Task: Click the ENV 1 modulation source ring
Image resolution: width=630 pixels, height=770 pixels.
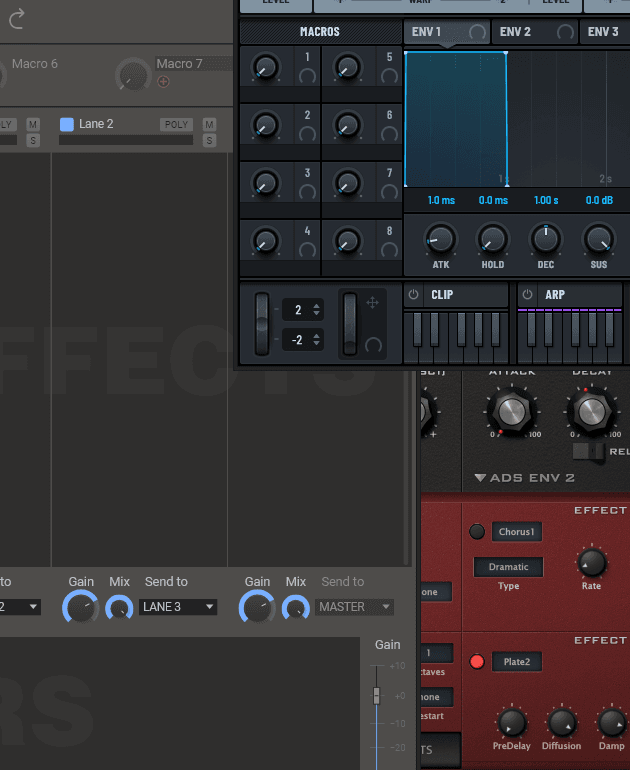Action: (477, 32)
